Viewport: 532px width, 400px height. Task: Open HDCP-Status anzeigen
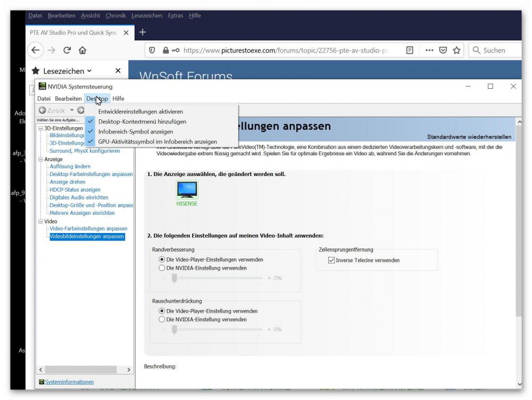[75, 190]
